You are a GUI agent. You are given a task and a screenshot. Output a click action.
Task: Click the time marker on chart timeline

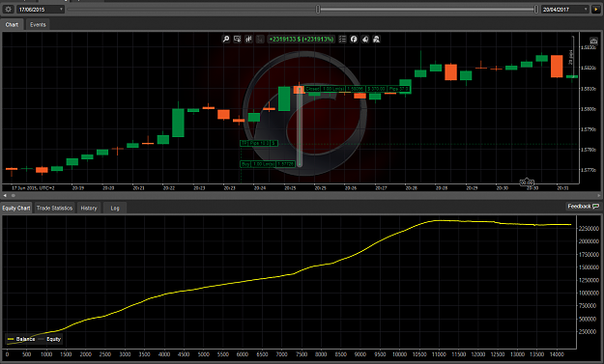[x=527, y=182]
